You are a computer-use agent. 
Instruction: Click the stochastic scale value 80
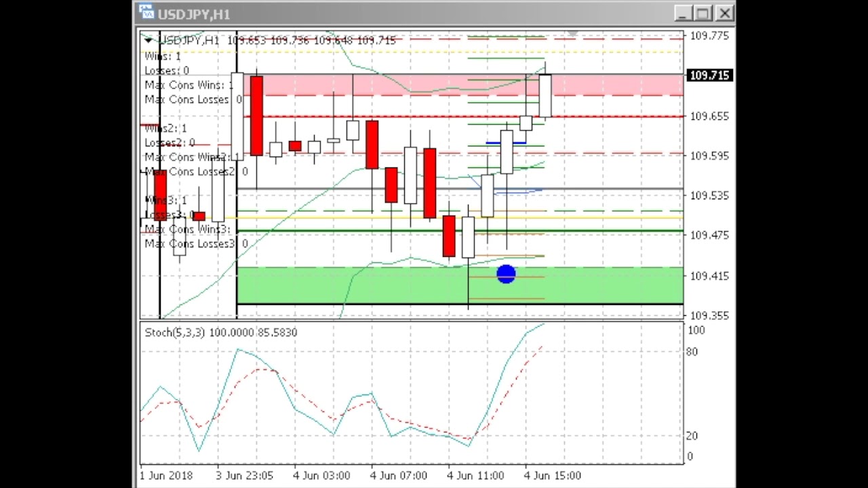click(x=692, y=352)
